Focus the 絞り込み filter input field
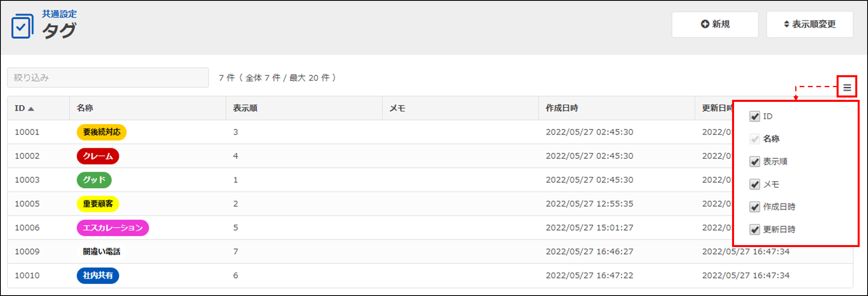Screen dimensions: 868x296 point(108,78)
